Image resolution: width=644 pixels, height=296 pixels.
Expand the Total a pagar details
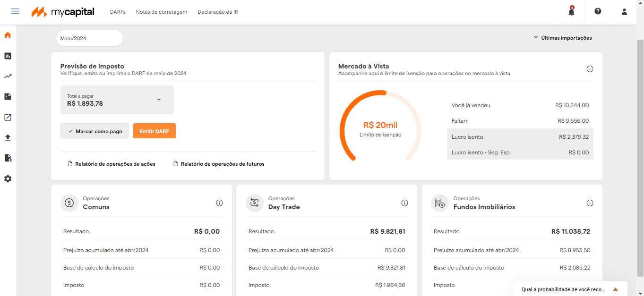(x=159, y=100)
